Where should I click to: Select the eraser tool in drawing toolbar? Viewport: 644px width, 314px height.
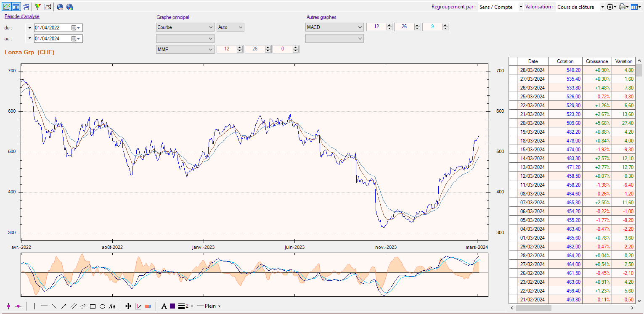148,306
